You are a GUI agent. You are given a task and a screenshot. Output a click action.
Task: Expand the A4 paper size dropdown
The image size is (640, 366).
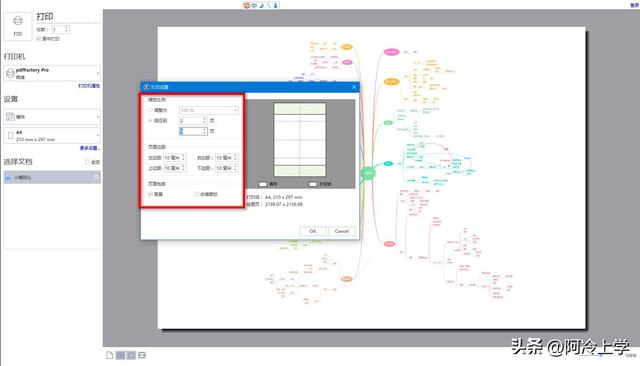pos(52,135)
